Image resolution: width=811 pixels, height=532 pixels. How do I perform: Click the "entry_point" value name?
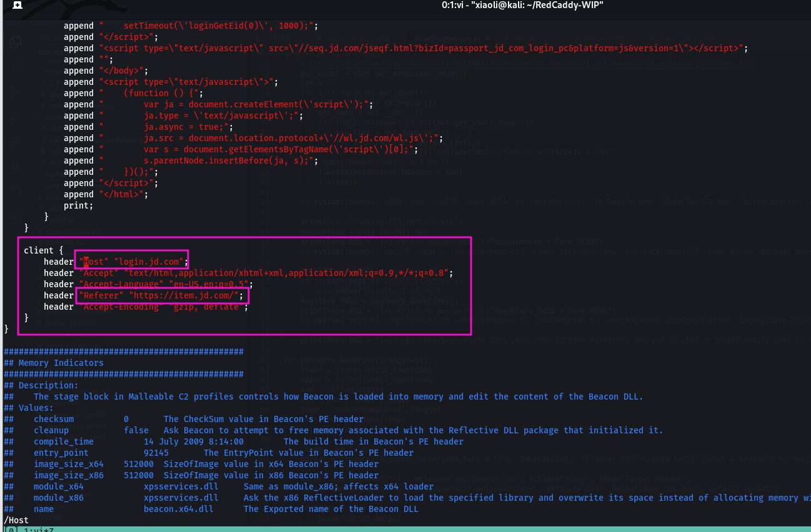coord(61,453)
